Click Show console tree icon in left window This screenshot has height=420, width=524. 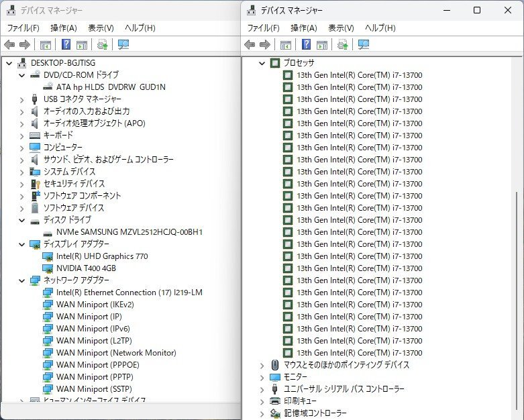click(x=46, y=44)
